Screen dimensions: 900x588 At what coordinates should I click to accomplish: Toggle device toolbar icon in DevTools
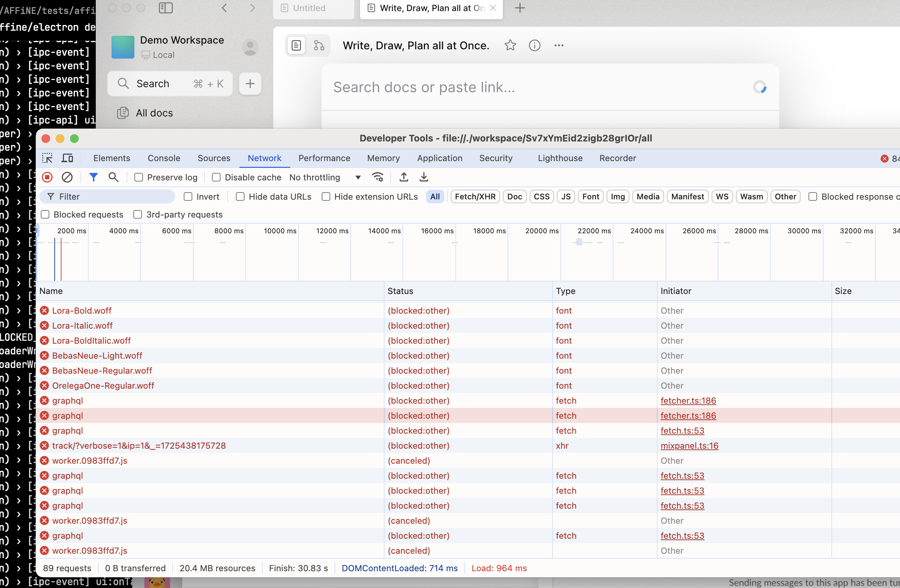point(67,158)
